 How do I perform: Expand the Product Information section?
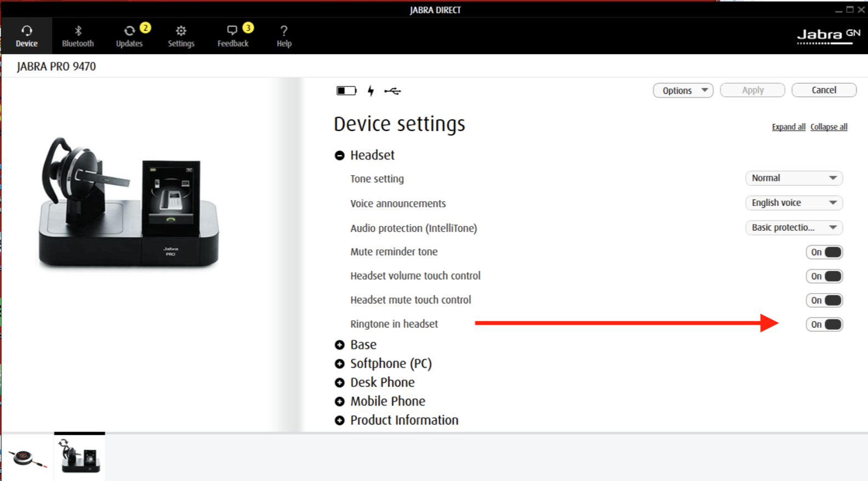tap(340, 420)
